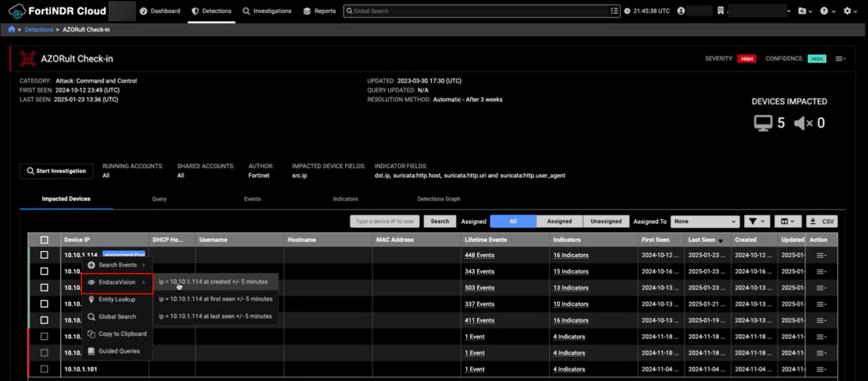Toggle the select-all devices checkbox

tap(44, 240)
